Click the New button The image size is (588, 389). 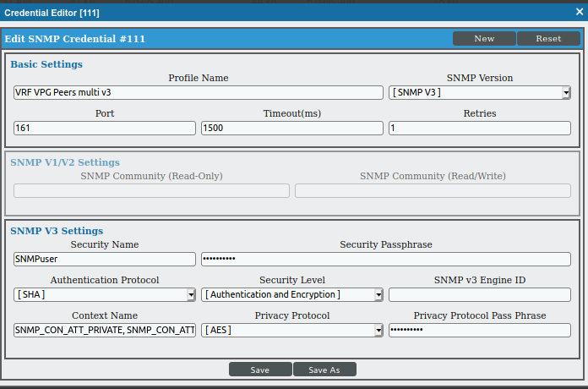(x=484, y=39)
